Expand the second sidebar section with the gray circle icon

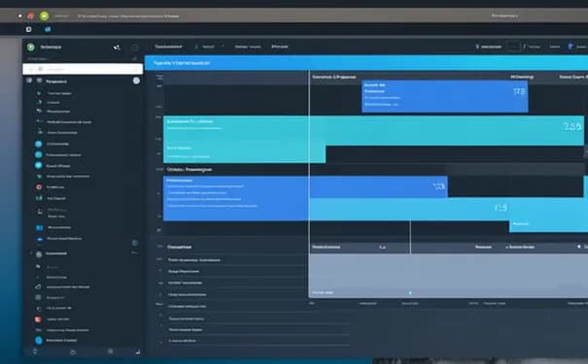(39, 253)
